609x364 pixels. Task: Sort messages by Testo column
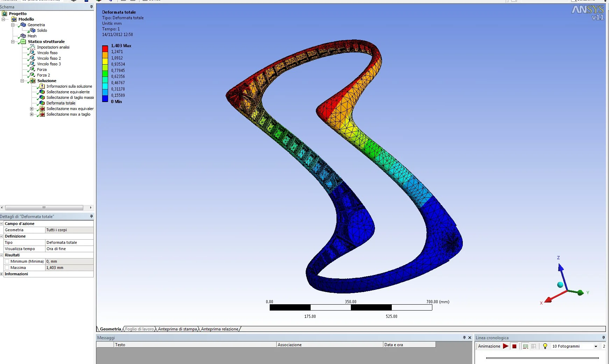click(x=195, y=345)
